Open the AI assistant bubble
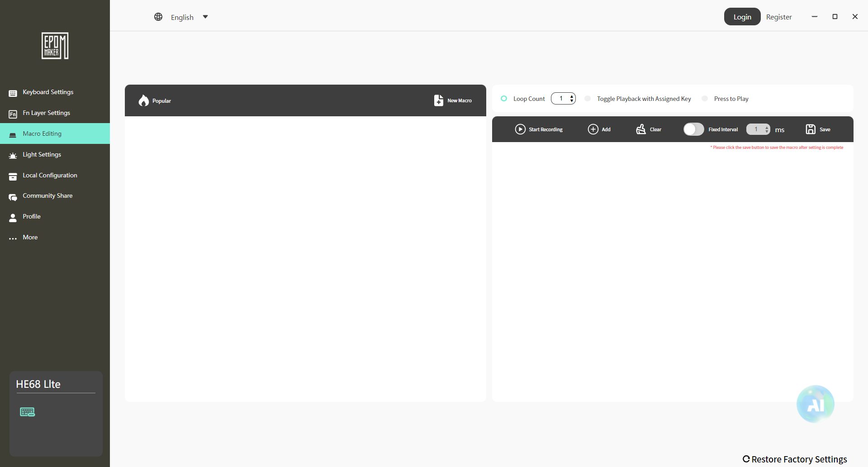This screenshot has width=868, height=467. tap(816, 404)
